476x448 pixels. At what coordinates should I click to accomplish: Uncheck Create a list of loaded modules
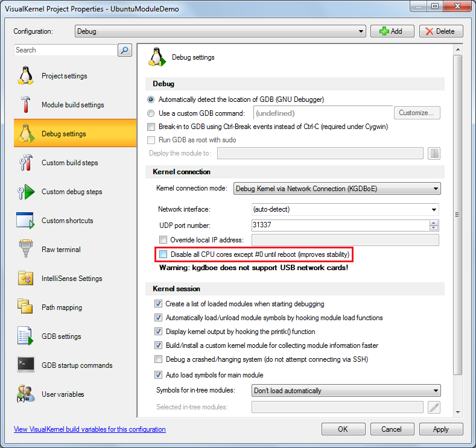pyautogui.click(x=158, y=304)
